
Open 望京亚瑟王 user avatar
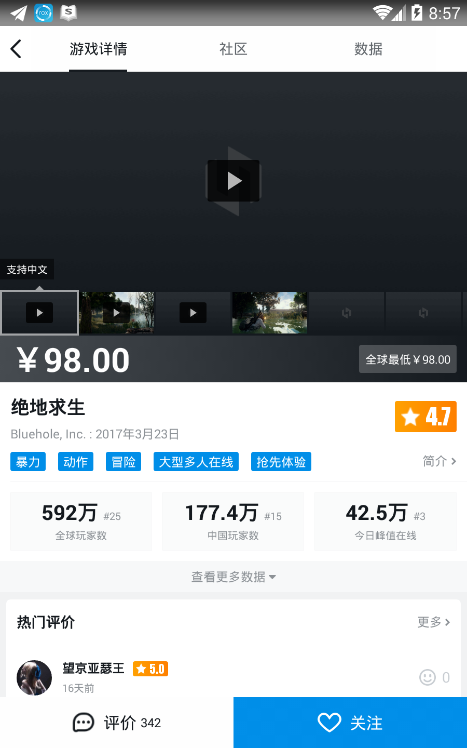pos(34,677)
